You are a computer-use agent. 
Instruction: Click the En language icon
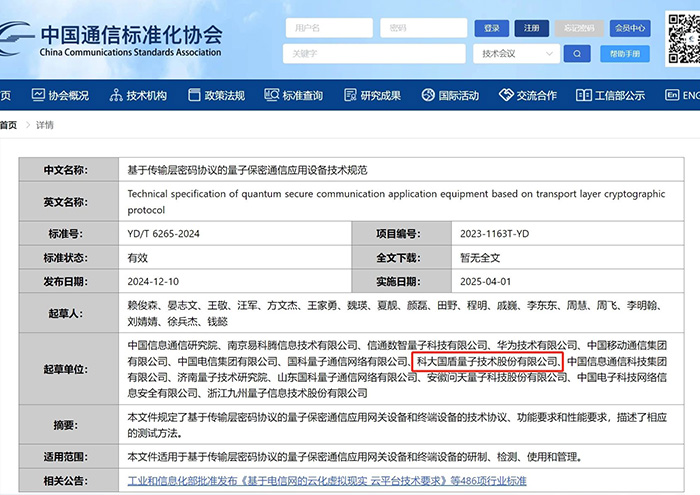click(x=672, y=95)
